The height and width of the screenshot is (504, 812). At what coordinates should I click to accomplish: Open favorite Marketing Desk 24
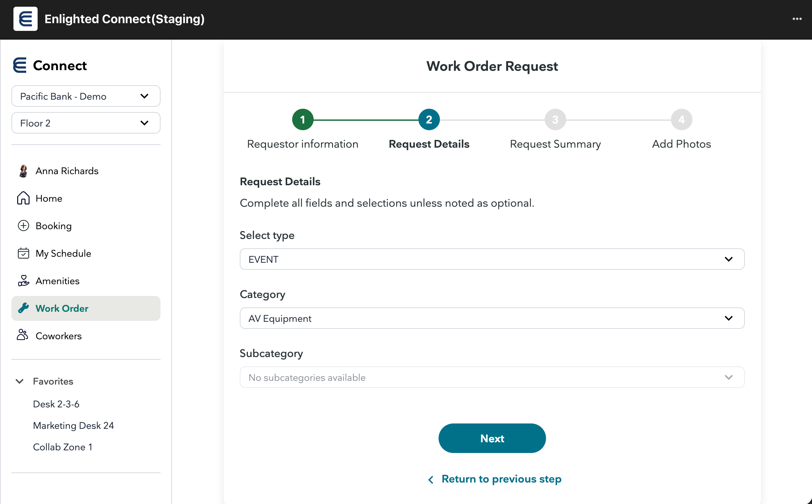(x=74, y=425)
